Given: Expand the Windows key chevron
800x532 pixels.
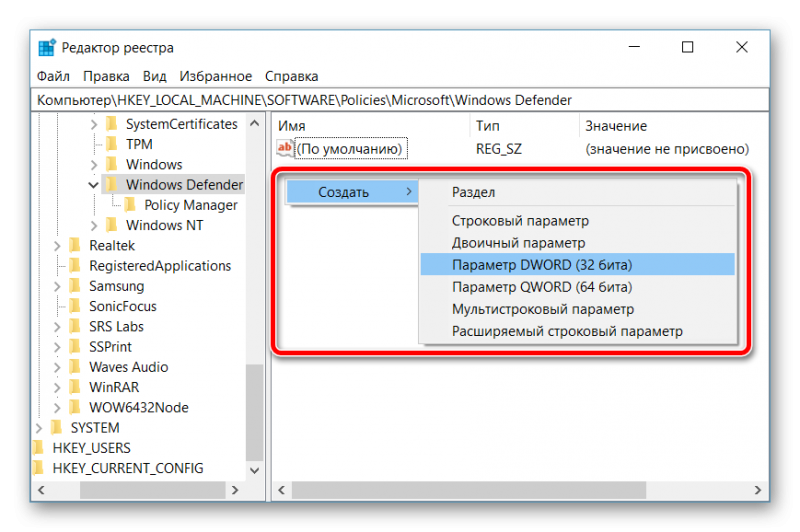Looking at the screenshot, I should (94, 165).
